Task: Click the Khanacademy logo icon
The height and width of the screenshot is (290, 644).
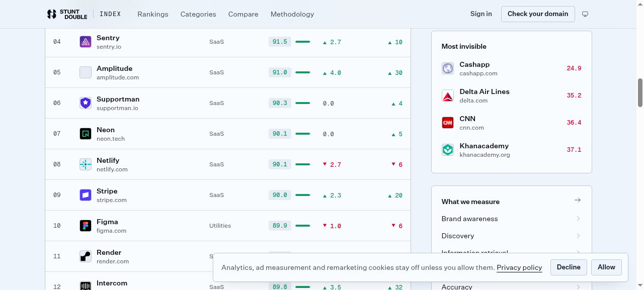Action: point(448,150)
